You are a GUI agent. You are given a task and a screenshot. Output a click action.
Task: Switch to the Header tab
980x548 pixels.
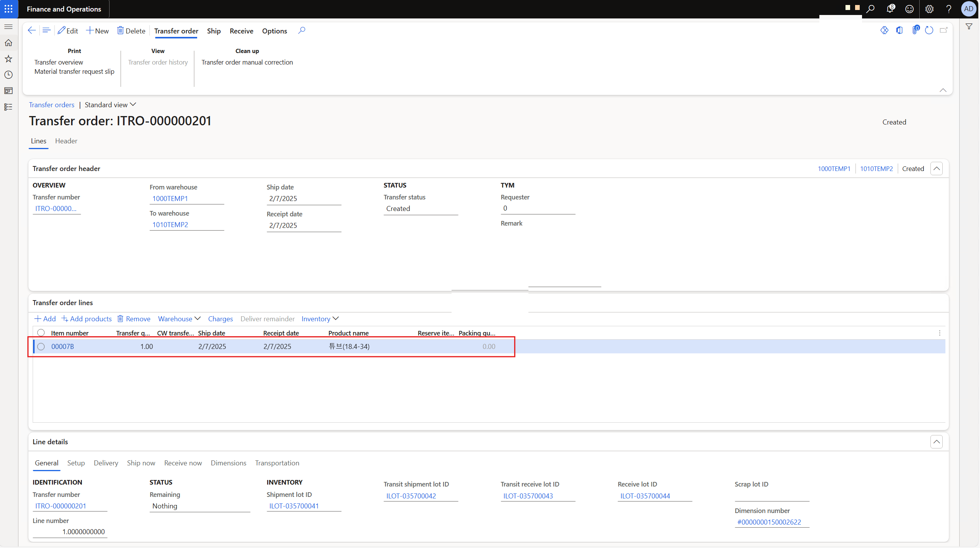pyautogui.click(x=66, y=141)
